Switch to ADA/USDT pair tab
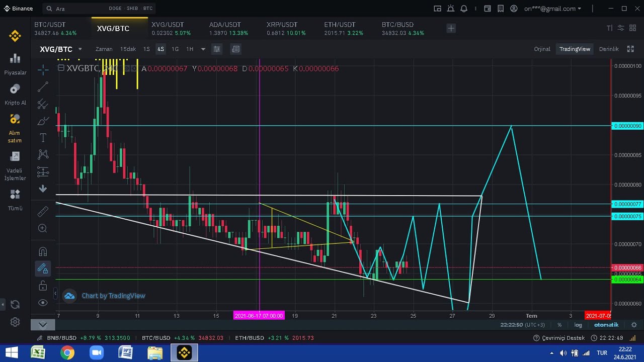644x362 pixels. pyautogui.click(x=228, y=29)
